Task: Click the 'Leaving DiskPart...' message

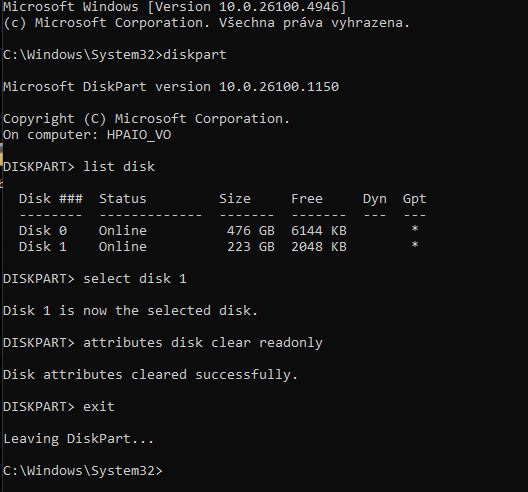Action: pyautogui.click(x=78, y=439)
